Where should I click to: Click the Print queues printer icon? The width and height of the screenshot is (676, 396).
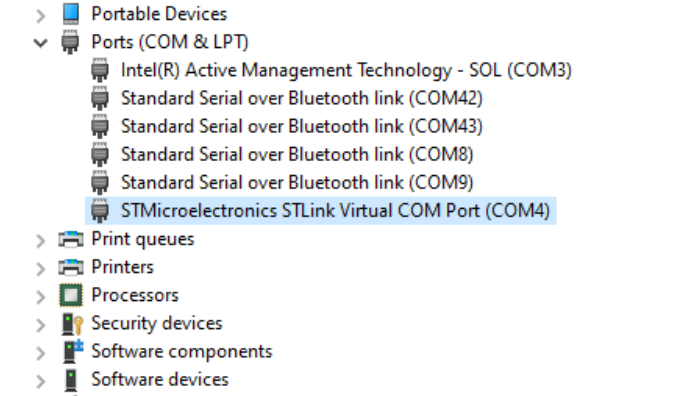[71, 239]
